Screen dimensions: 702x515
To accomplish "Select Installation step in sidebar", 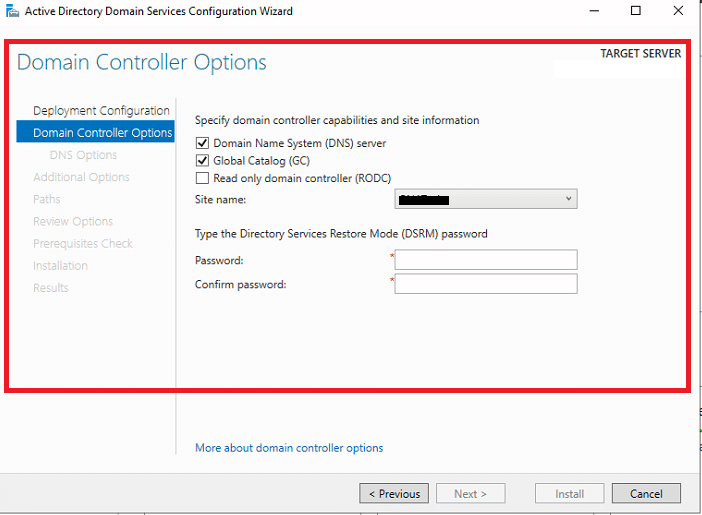I will (x=60, y=266).
